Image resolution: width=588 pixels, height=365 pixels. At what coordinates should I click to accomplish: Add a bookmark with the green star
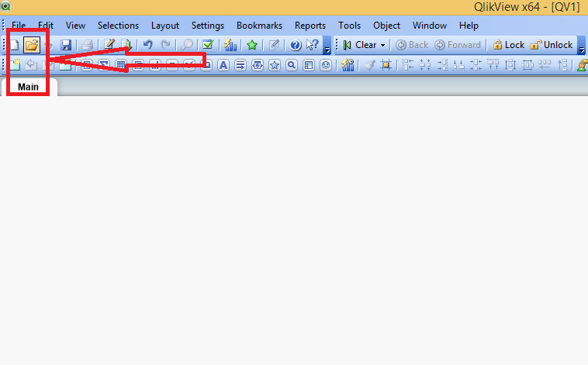(252, 46)
